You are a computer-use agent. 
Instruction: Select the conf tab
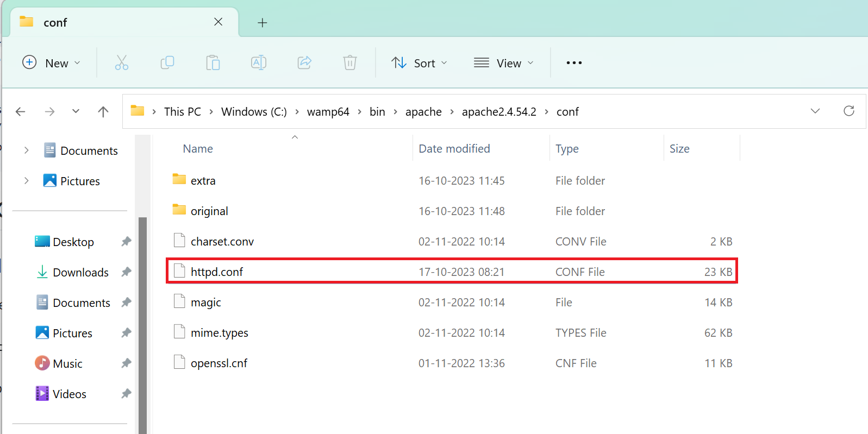pos(125,22)
